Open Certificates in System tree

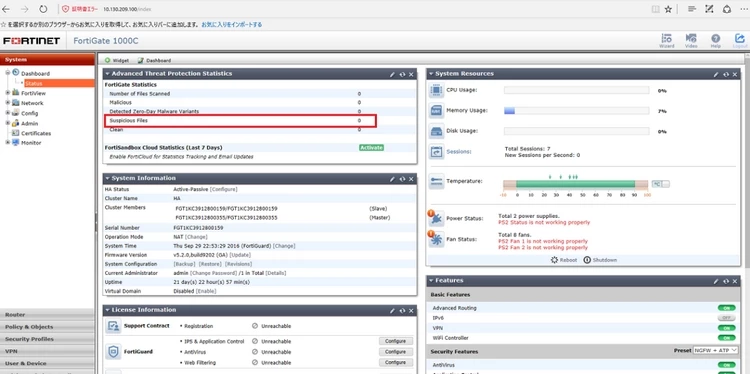36,133
